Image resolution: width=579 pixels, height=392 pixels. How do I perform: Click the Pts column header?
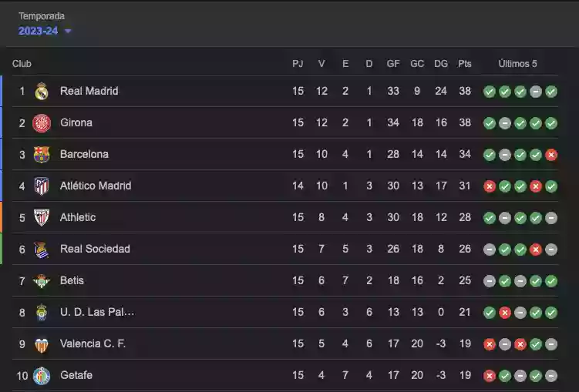click(464, 64)
